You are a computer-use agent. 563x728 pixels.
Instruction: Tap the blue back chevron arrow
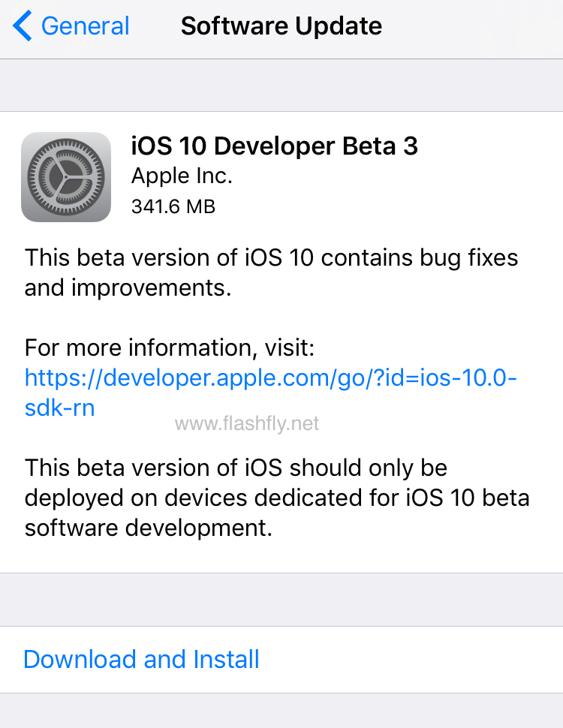[x=23, y=27]
